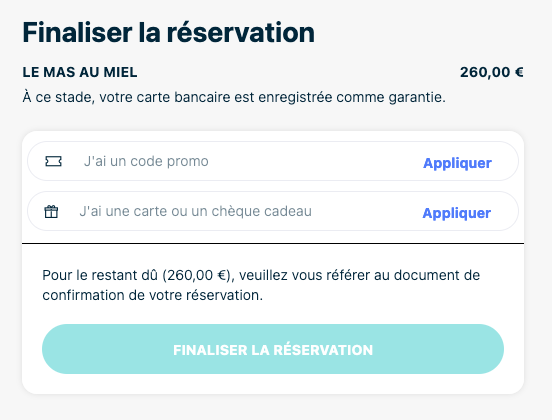Click the promo code ticket icon
The width and height of the screenshot is (552, 420).
tap(54, 161)
